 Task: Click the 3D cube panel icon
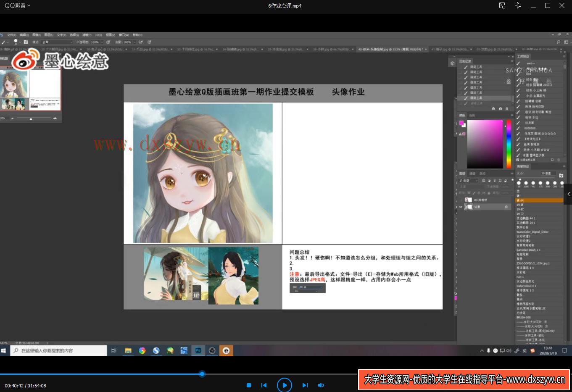452,63
